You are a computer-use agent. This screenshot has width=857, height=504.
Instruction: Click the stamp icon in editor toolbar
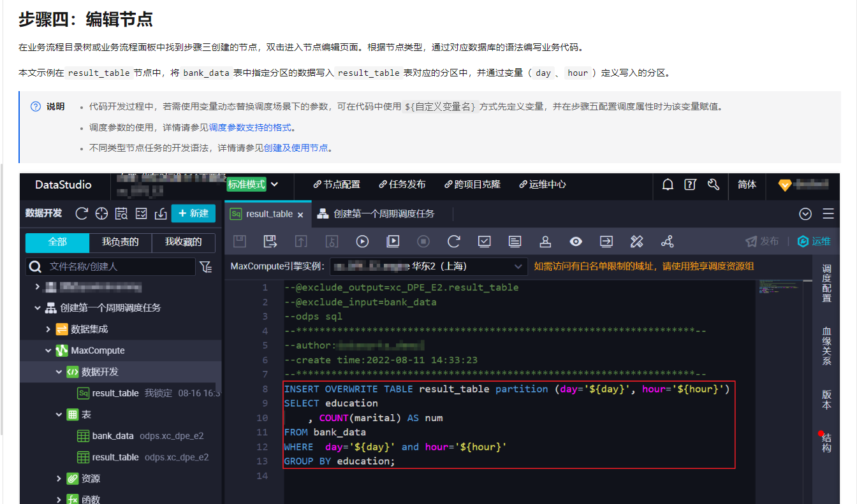[x=545, y=241]
